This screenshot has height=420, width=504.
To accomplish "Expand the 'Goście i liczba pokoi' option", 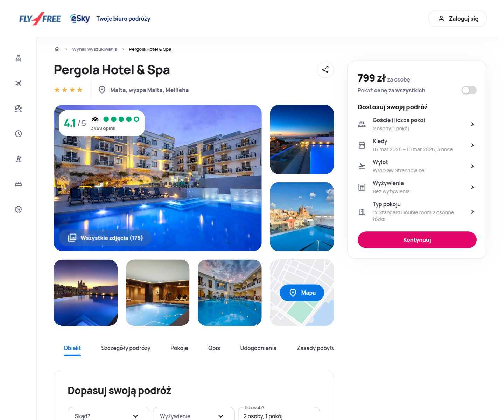I will (417, 124).
